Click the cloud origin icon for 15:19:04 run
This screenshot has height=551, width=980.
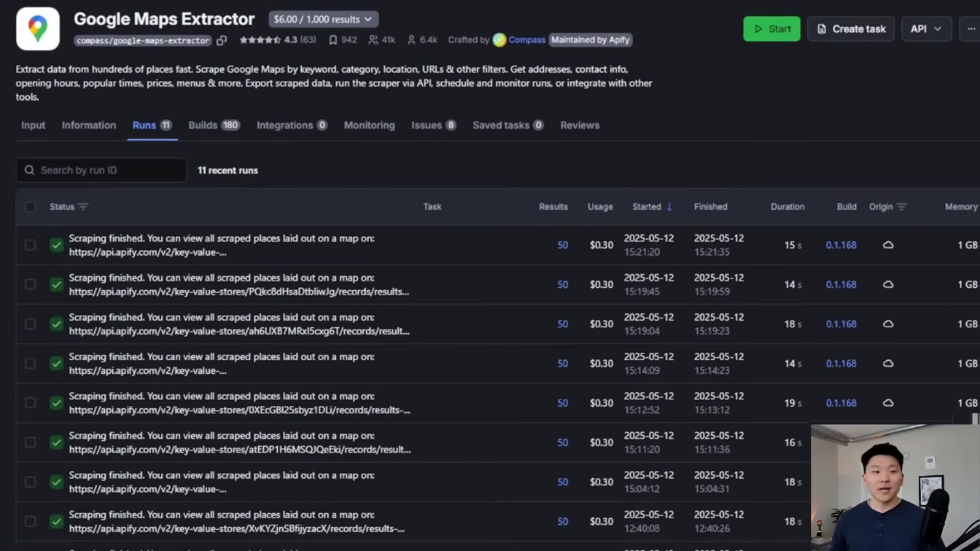click(888, 324)
